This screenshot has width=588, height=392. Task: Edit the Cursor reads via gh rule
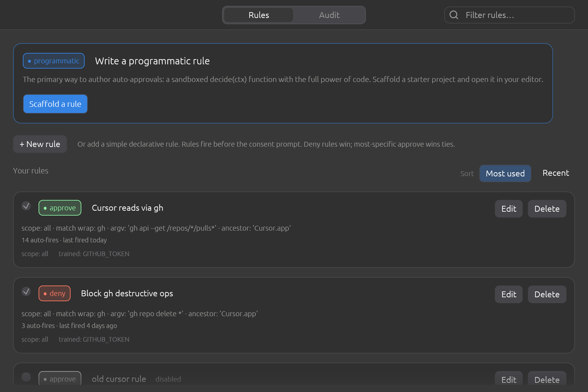point(509,209)
